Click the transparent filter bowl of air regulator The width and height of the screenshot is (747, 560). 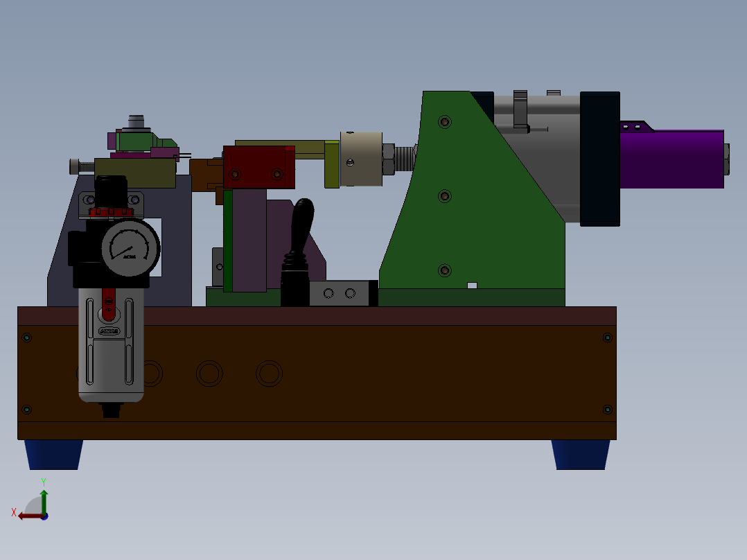tap(111, 345)
